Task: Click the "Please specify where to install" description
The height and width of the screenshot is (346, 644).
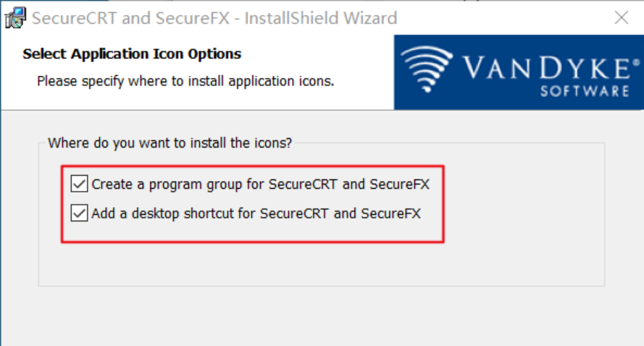Action: click(185, 81)
